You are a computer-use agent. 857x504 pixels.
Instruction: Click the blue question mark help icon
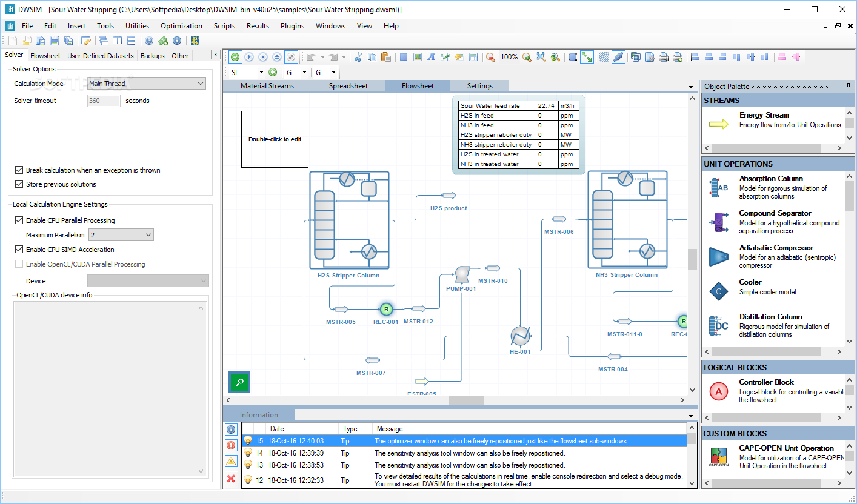coord(149,41)
